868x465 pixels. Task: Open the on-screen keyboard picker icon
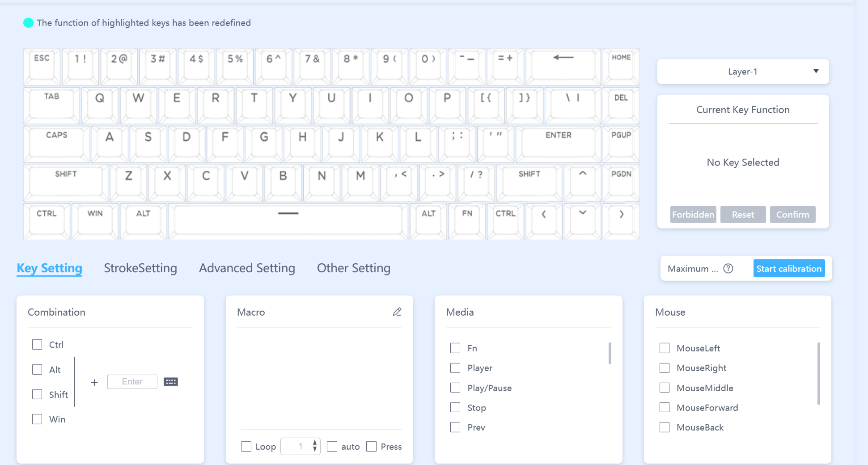click(171, 382)
